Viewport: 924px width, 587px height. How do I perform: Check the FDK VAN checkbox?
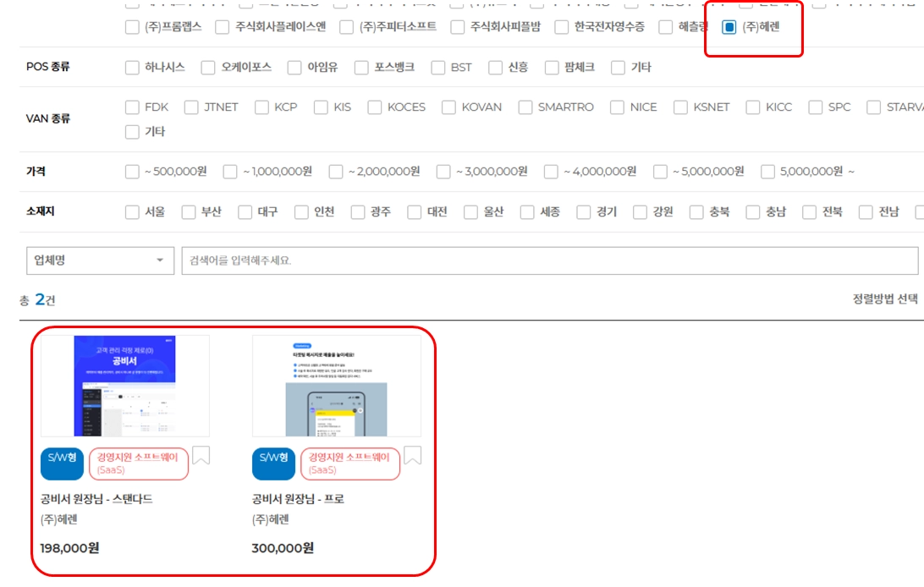(132, 107)
